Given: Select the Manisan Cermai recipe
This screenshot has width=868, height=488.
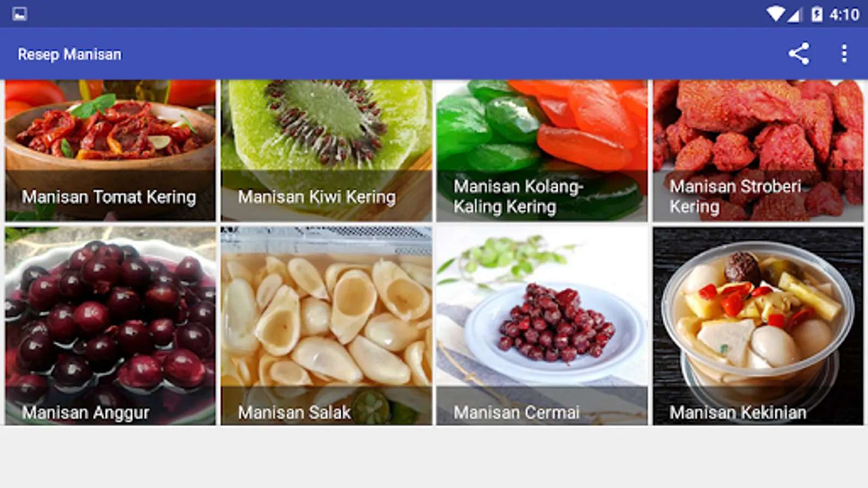Looking at the screenshot, I should pos(542,325).
